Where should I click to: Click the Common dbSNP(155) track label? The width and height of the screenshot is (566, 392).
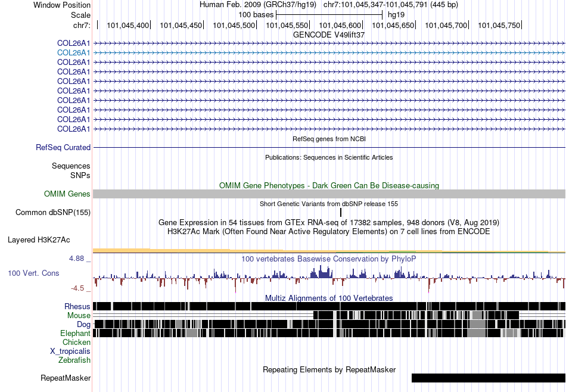coord(53,212)
